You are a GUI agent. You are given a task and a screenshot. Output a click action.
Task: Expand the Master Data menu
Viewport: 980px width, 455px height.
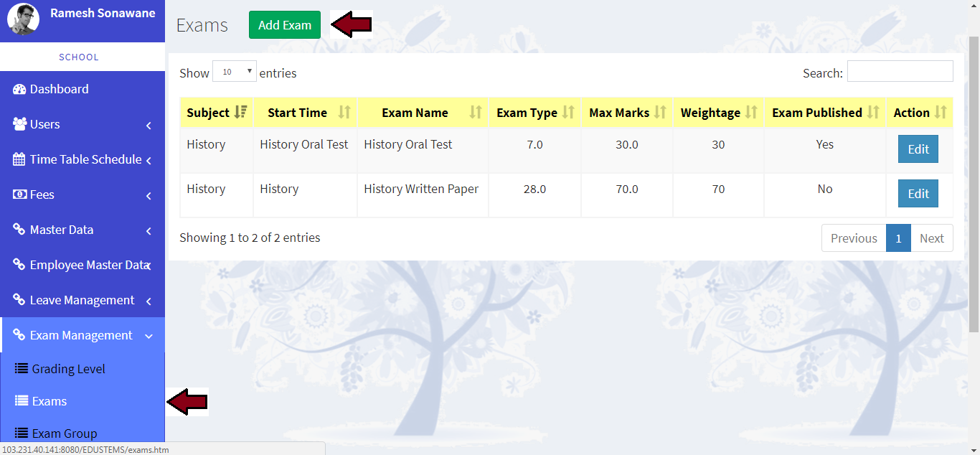coord(82,230)
